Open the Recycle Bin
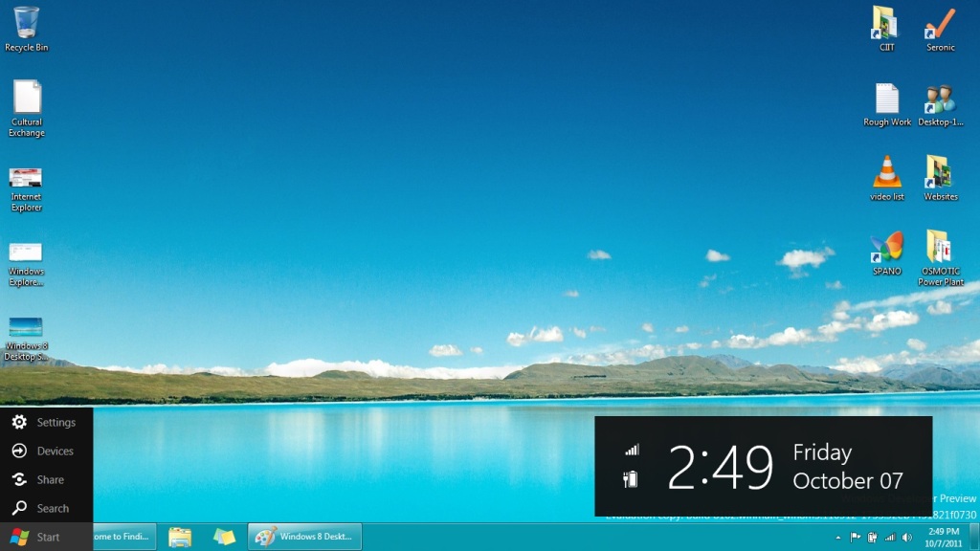 26,24
